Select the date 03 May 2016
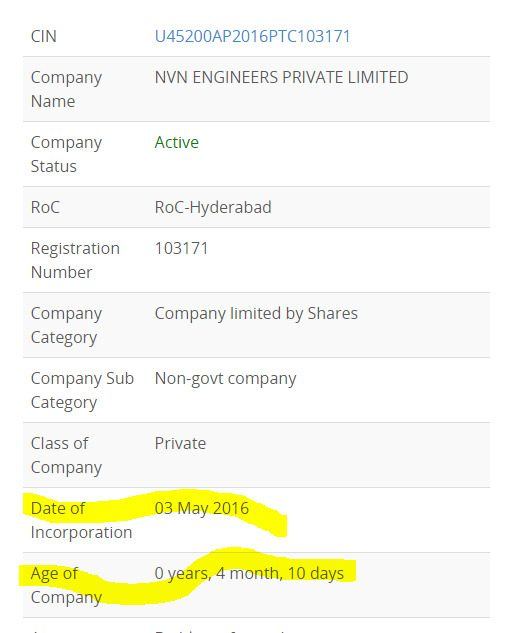Viewport: 510px width, 633px height. click(202, 509)
